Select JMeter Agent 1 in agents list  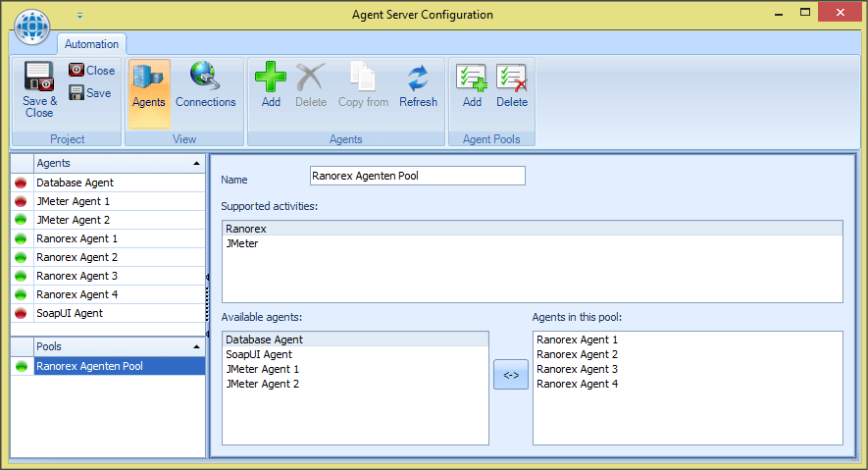[x=119, y=201]
